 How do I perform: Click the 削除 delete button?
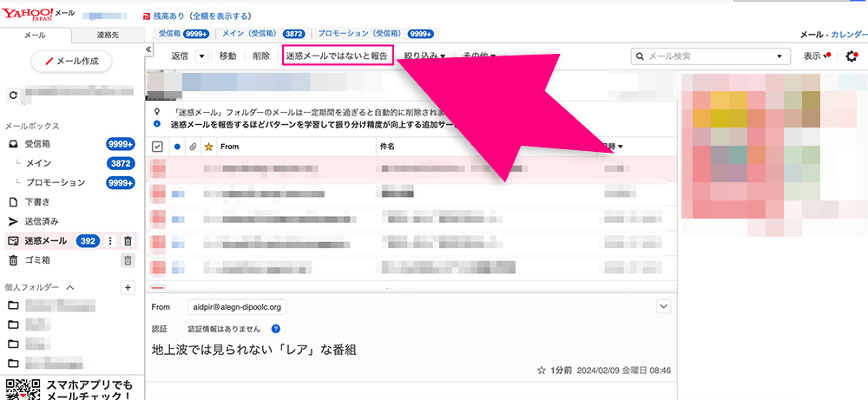(x=260, y=56)
